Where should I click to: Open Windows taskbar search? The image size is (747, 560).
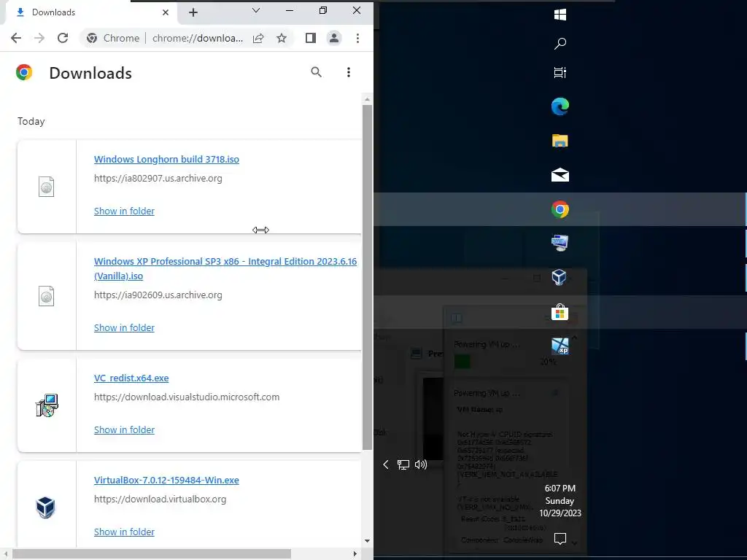click(x=560, y=44)
